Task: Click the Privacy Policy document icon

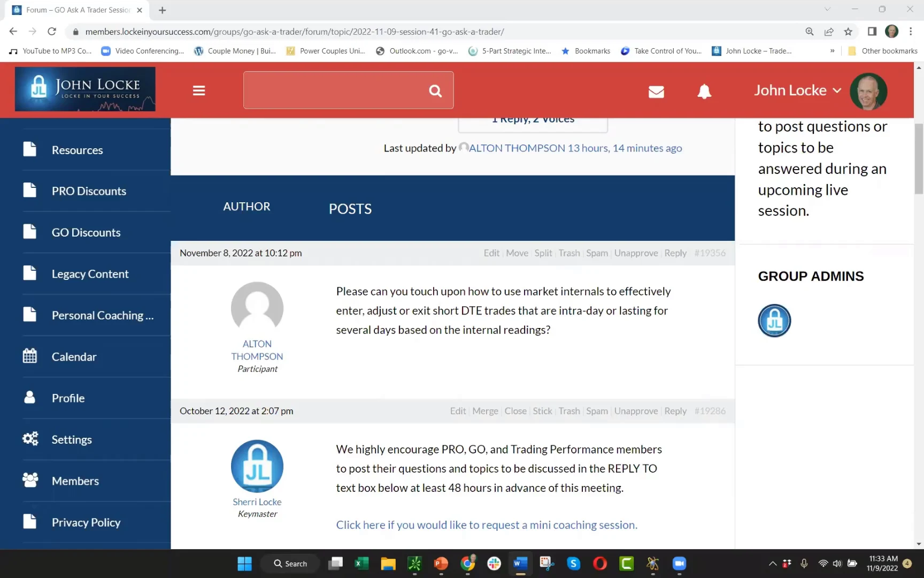Action: pyautogui.click(x=30, y=521)
